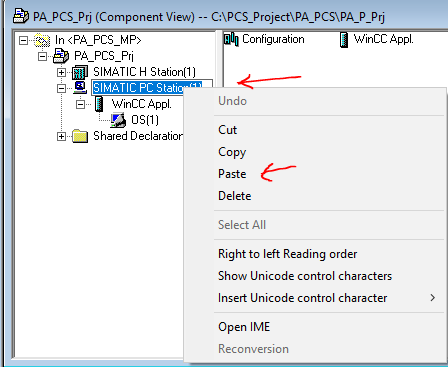Click the SIMATIC H Station rack icon
Viewport: 448px width, 367px height.
[x=80, y=72]
